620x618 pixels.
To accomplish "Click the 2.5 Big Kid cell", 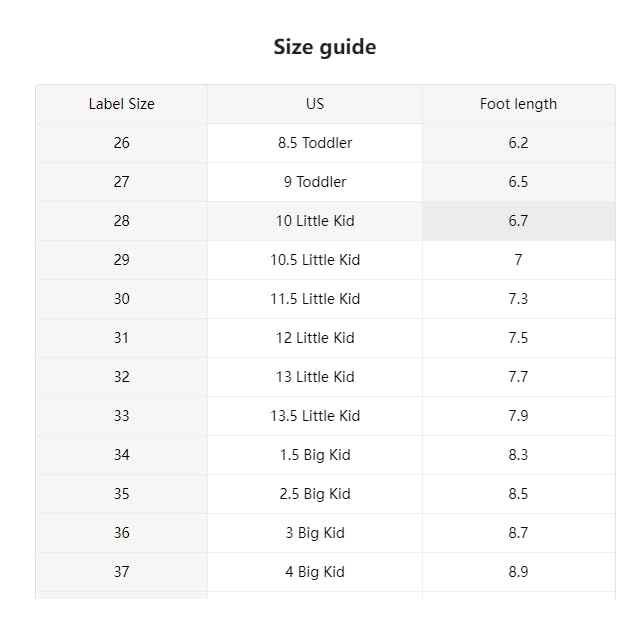I will (315, 494).
